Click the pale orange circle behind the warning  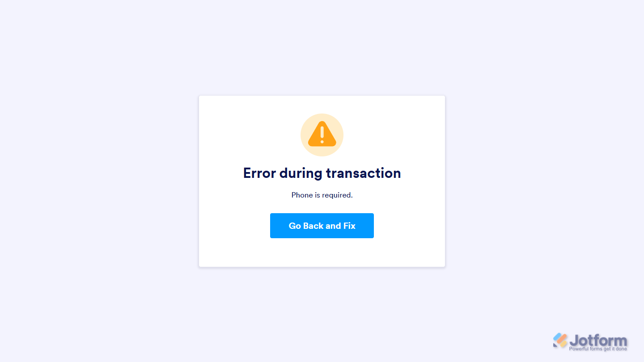322,135
